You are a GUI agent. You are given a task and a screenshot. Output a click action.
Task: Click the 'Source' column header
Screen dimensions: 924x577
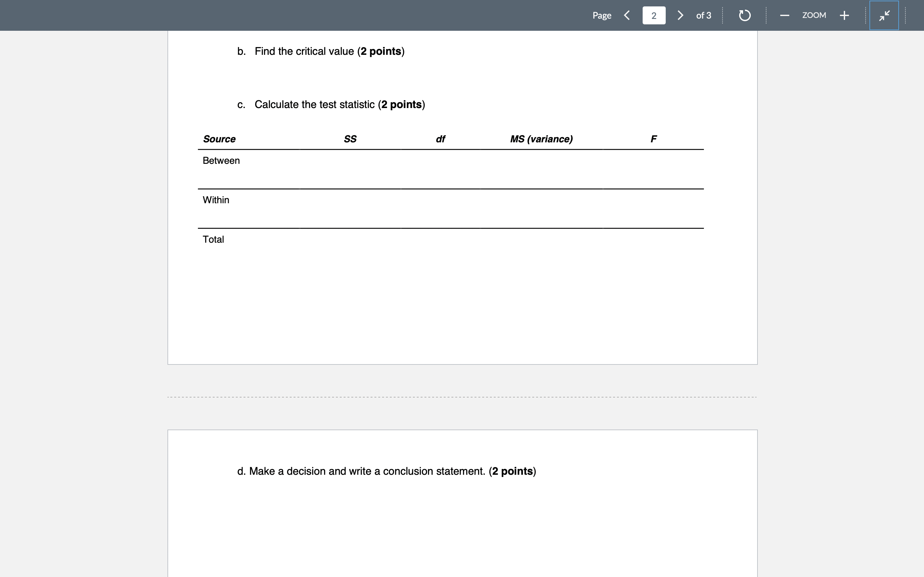[219, 139]
